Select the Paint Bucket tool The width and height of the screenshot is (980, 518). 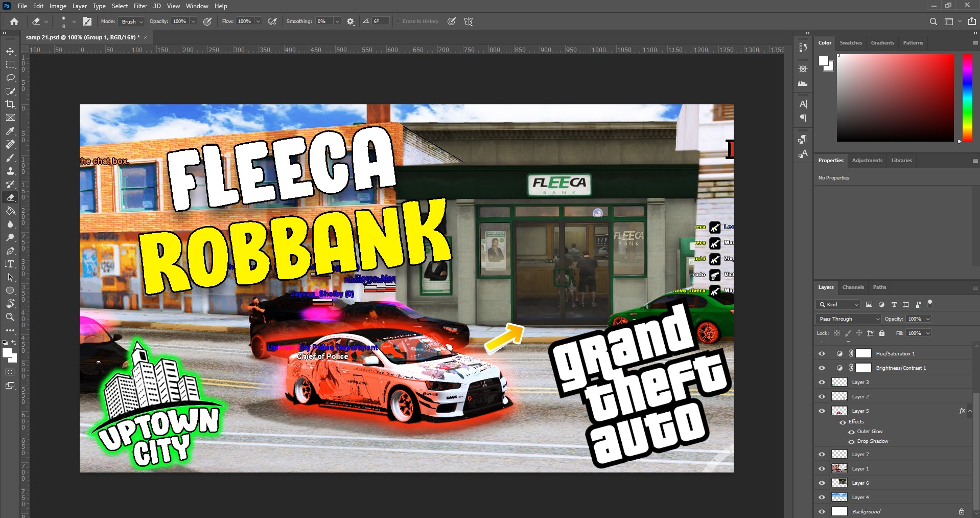coord(10,211)
